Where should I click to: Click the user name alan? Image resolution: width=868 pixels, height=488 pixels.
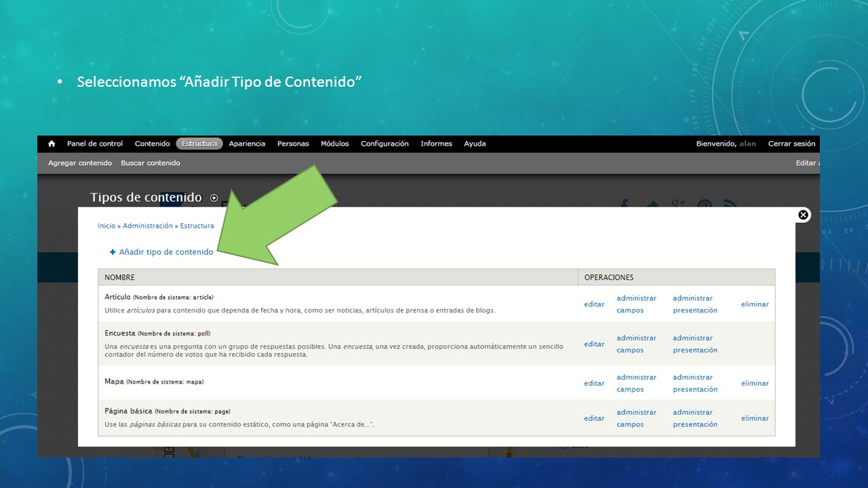(x=747, y=144)
